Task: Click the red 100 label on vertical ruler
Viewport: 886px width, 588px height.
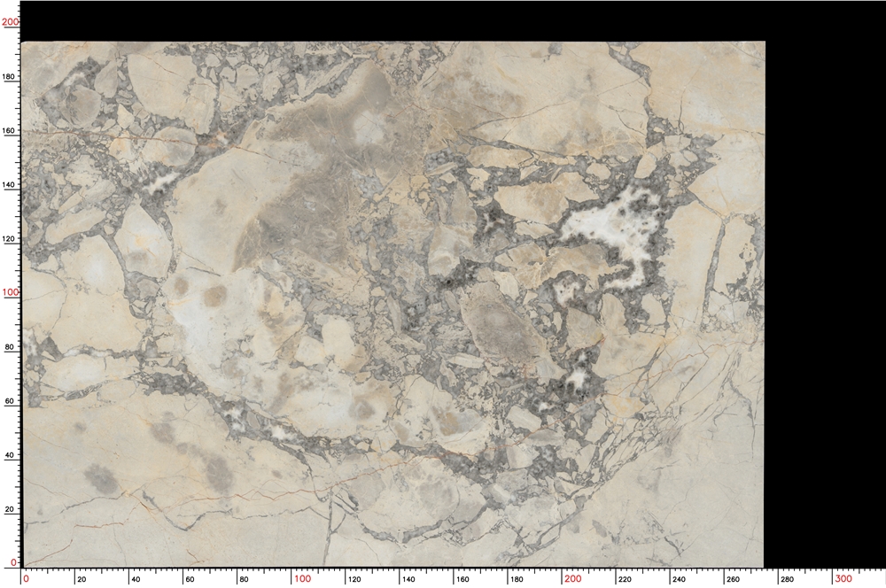Action: click(10, 292)
